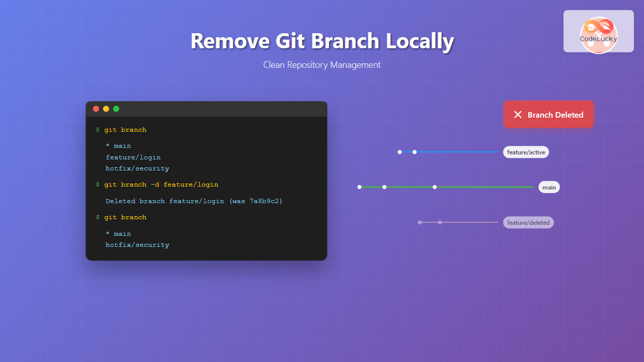This screenshot has height=362, width=644.
Task: Click the first commit dot on main branch
Action: [x=359, y=187]
